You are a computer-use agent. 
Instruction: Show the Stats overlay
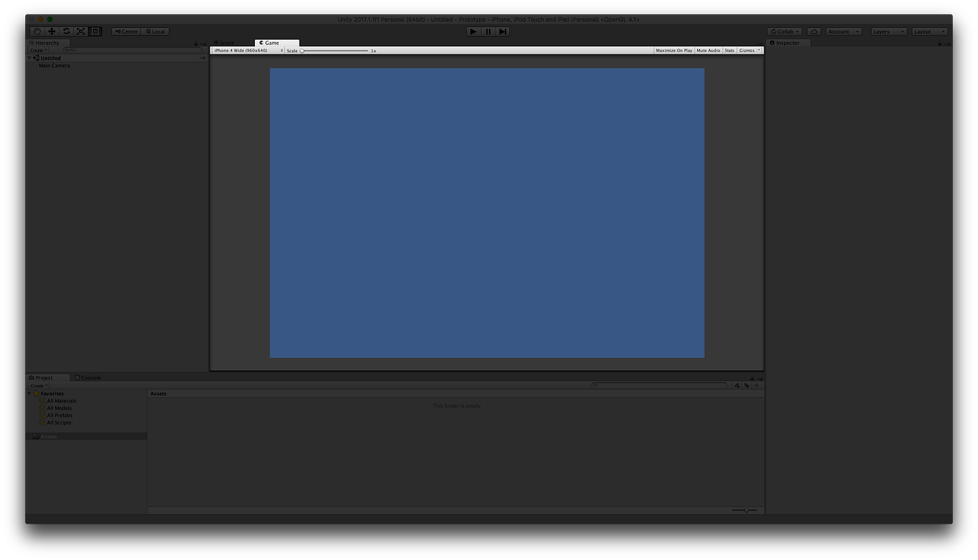pyautogui.click(x=729, y=50)
